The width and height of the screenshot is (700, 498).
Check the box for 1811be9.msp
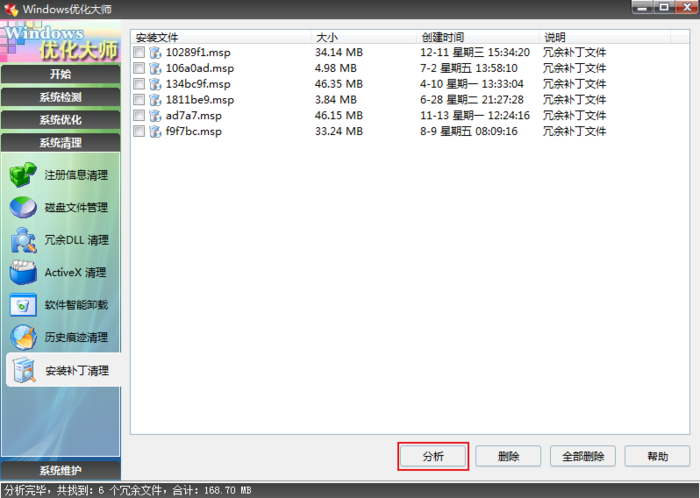coord(139,100)
